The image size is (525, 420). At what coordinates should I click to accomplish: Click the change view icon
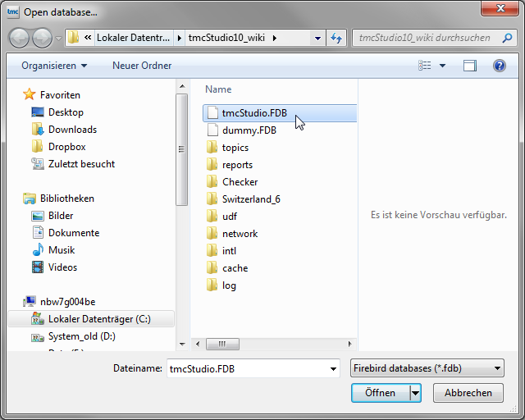424,66
